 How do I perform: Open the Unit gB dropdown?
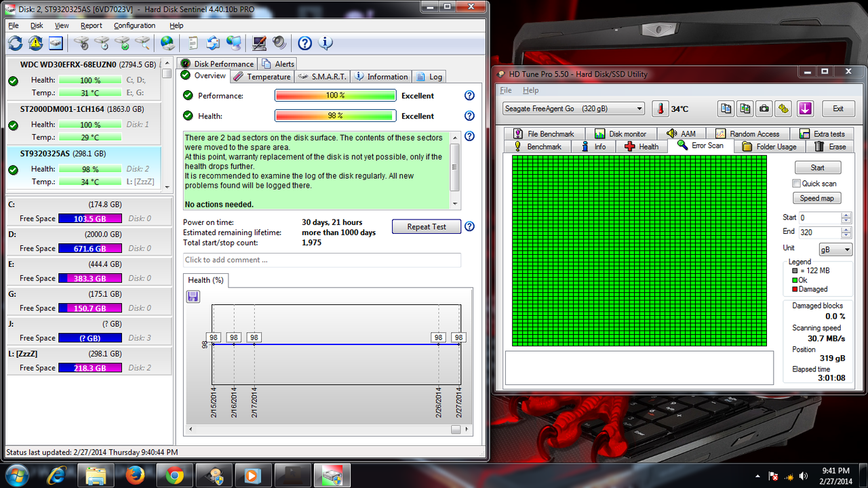(835, 249)
